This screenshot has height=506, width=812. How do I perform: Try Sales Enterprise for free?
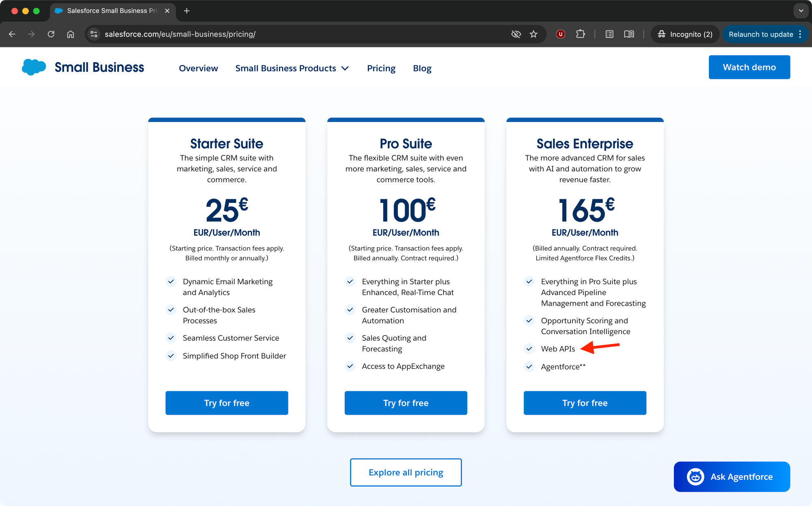585,403
